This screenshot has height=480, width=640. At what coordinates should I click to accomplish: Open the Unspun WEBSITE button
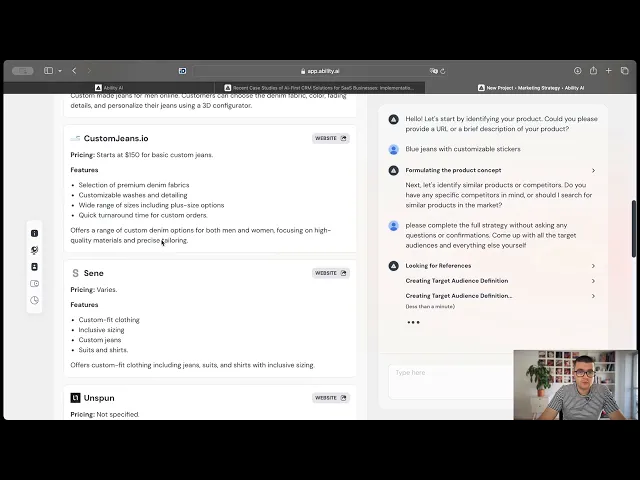pos(331,398)
